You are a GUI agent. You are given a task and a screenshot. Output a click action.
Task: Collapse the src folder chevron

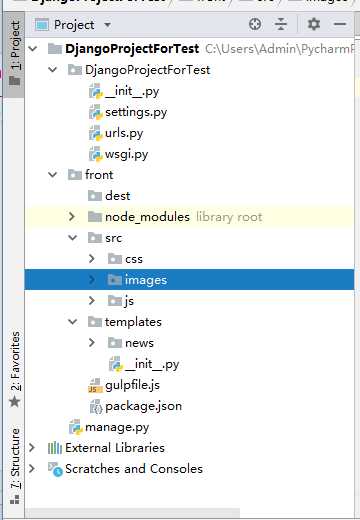[73, 238]
